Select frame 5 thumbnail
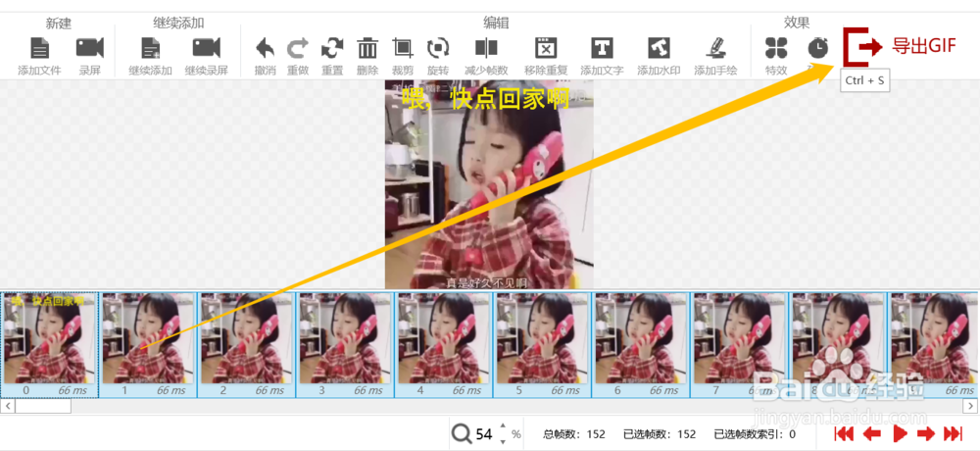This screenshot has width=980, height=451. click(543, 345)
